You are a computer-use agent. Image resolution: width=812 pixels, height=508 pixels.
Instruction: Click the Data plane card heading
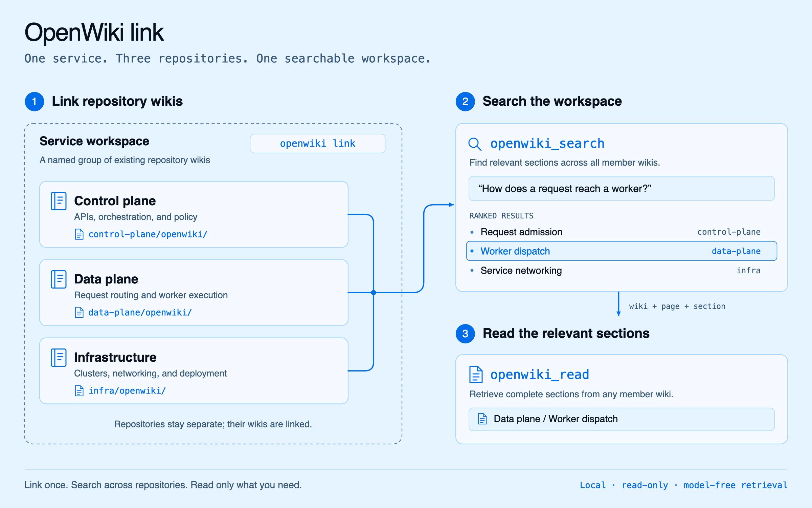click(x=106, y=279)
